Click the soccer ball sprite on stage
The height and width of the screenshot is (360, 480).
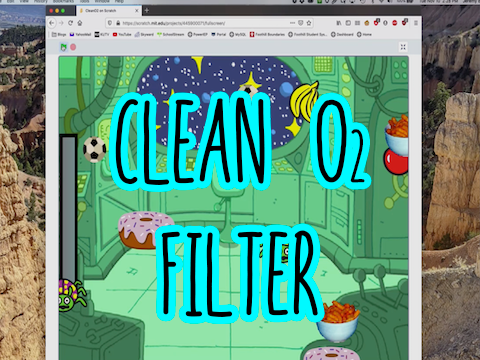95,149
